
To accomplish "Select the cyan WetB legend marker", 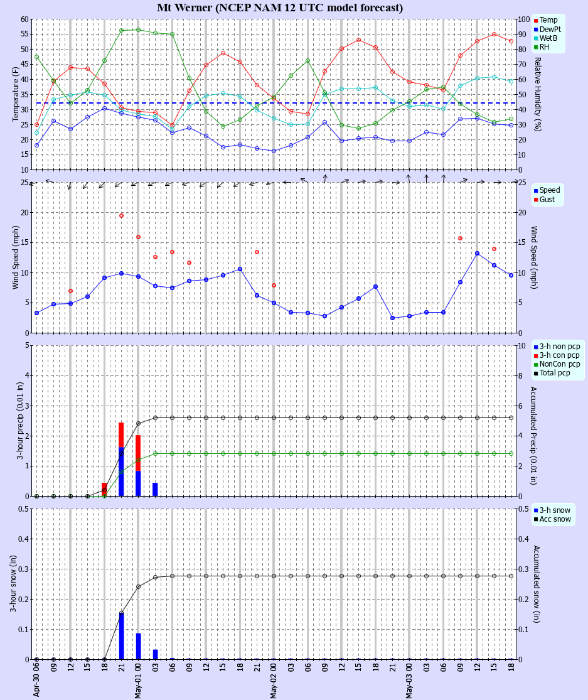I will [x=536, y=38].
